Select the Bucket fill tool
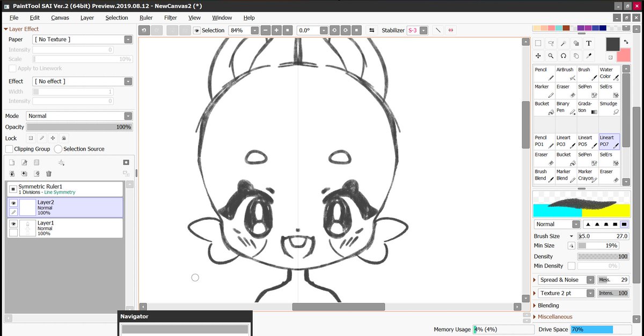This screenshot has height=336, width=644. pos(543,107)
